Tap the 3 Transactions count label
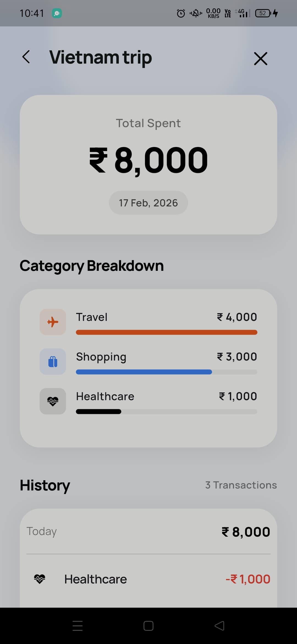 coord(241,485)
